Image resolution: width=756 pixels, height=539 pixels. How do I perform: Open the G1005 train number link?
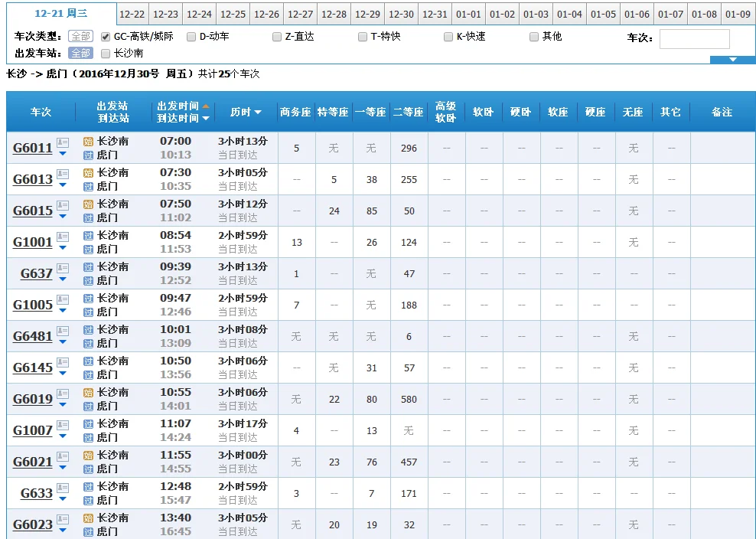(x=31, y=305)
